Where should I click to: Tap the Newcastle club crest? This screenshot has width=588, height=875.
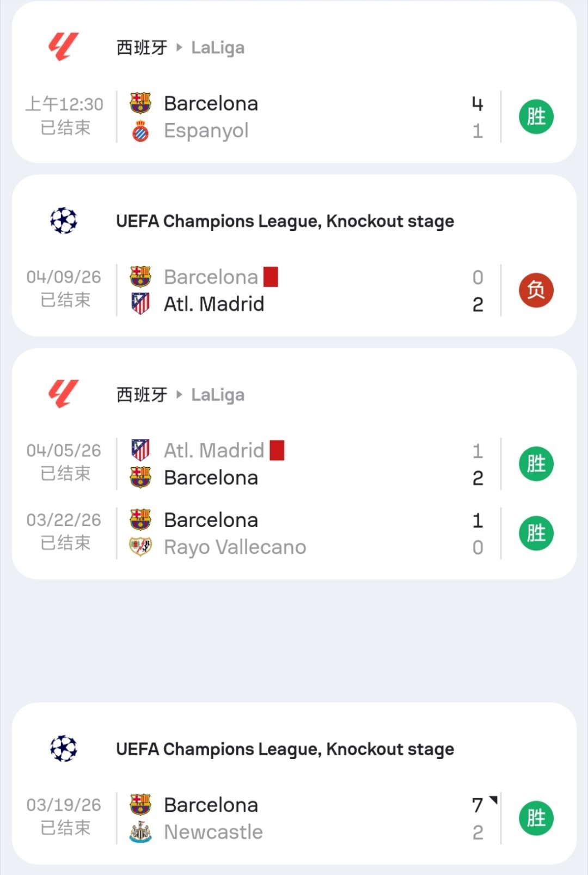[x=140, y=832]
